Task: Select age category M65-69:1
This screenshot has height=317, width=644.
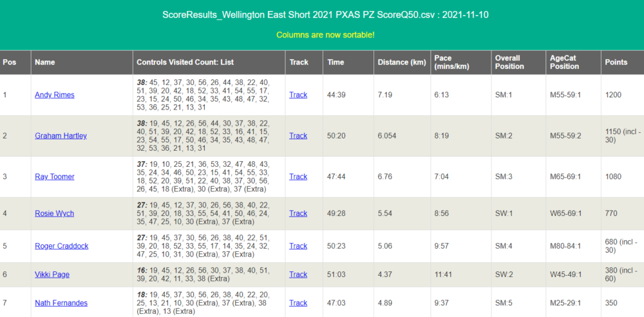Action: coord(565,177)
